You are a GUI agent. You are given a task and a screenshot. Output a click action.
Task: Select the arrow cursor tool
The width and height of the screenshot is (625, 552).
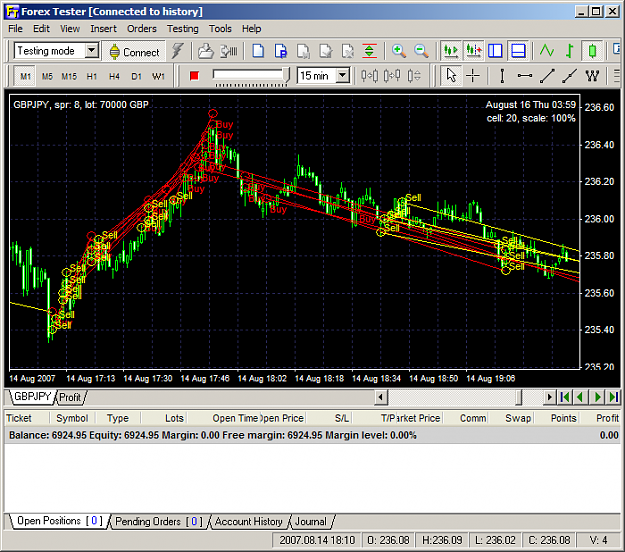click(451, 75)
